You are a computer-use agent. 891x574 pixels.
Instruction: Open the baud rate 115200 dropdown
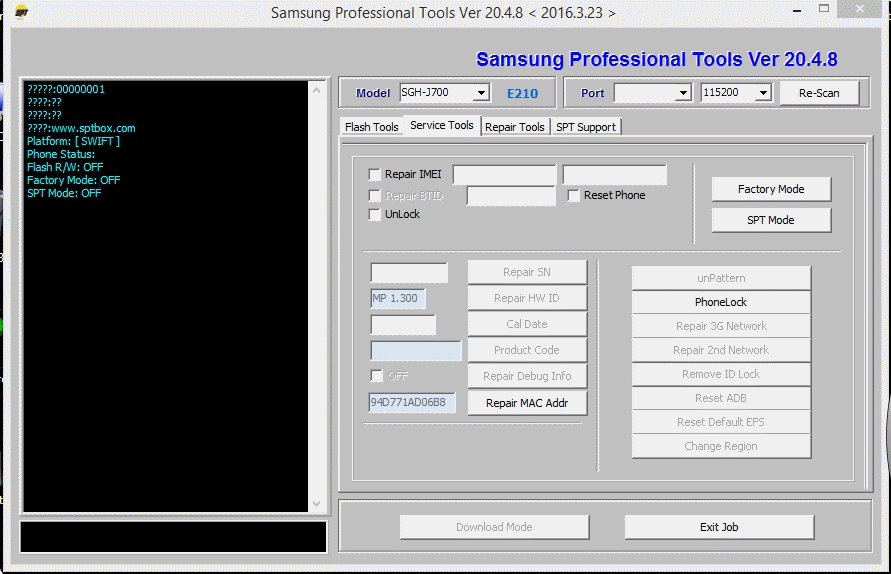(763, 93)
